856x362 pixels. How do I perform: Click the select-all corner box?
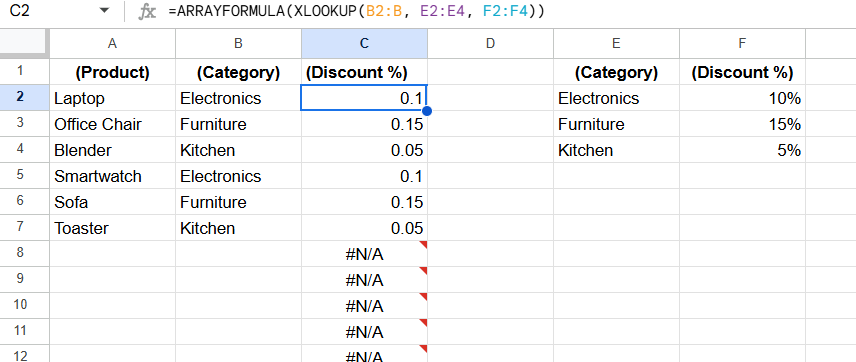[x=25, y=43]
